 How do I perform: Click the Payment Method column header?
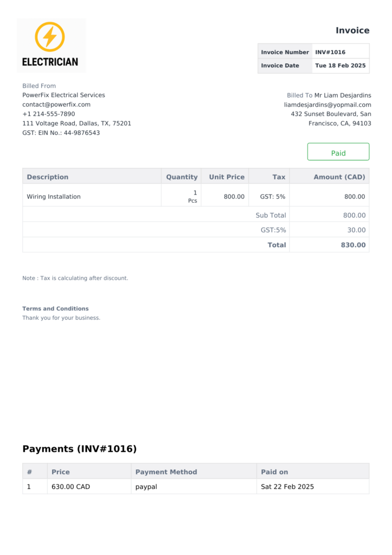coord(166,472)
